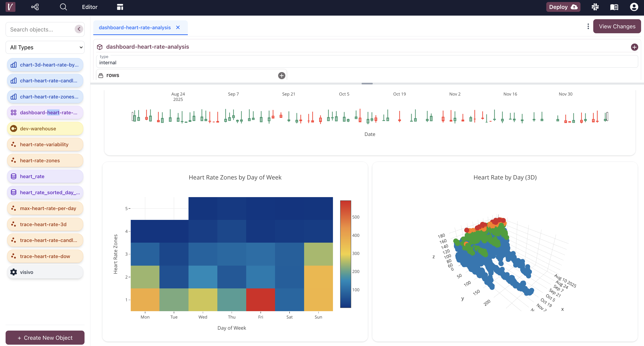Close the dashboard-heart-rate-analysis tab
Viewport: 644px width, 346px height.
(x=178, y=27)
